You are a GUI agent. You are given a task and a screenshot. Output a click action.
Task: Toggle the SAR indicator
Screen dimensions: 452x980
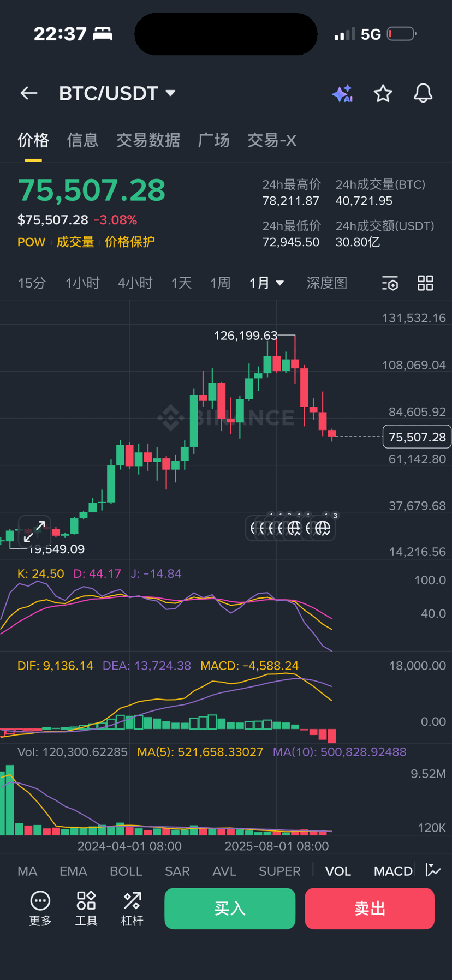[x=177, y=871]
